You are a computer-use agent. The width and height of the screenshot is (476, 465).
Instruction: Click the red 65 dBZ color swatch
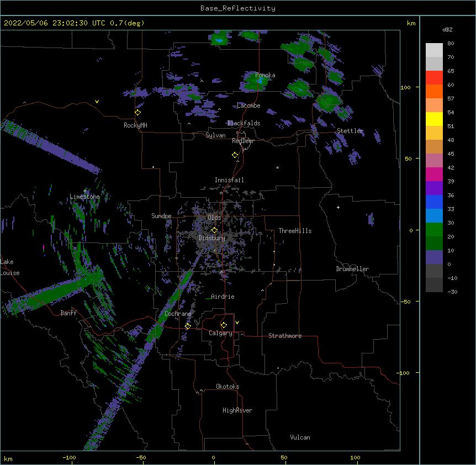click(x=434, y=77)
